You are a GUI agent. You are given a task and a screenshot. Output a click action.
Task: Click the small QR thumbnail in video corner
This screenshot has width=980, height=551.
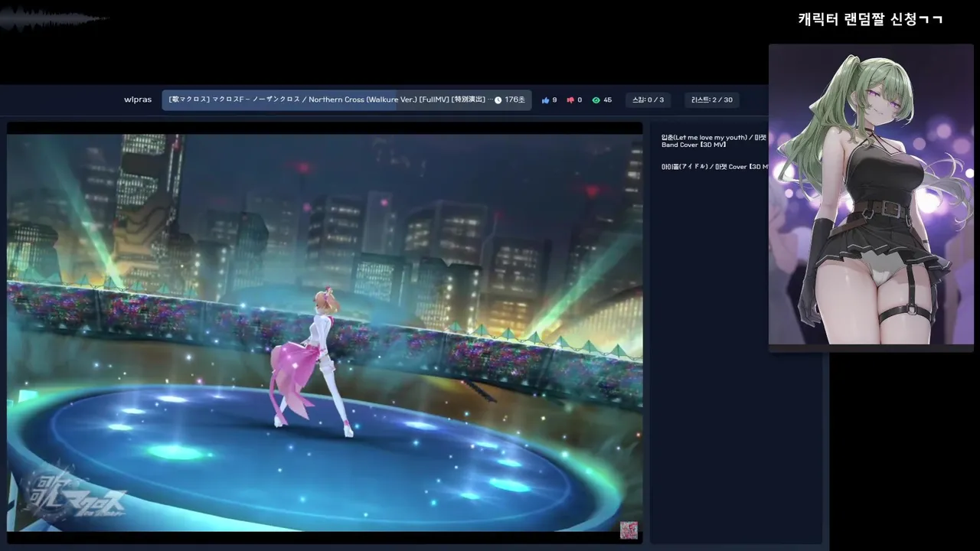[x=629, y=530]
